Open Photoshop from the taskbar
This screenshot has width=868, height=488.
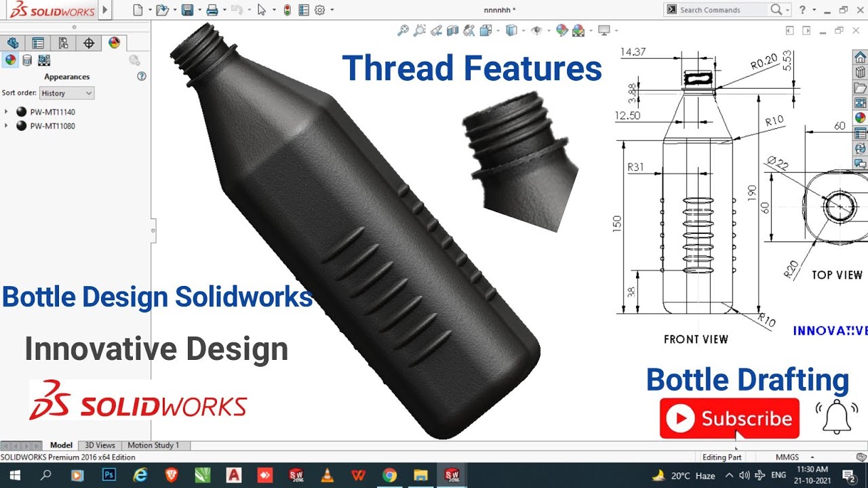tap(108, 475)
